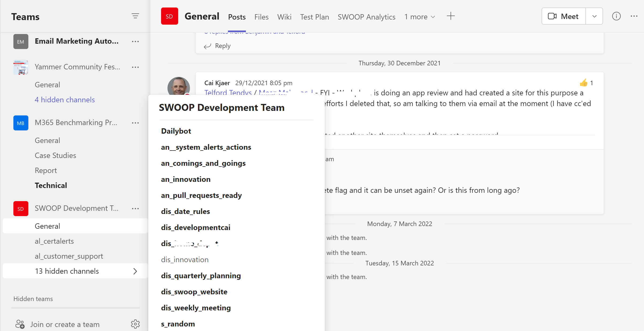The width and height of the screenshot is (644, 331).
Task: Add a new tab with plus icon
Action: 451,16
